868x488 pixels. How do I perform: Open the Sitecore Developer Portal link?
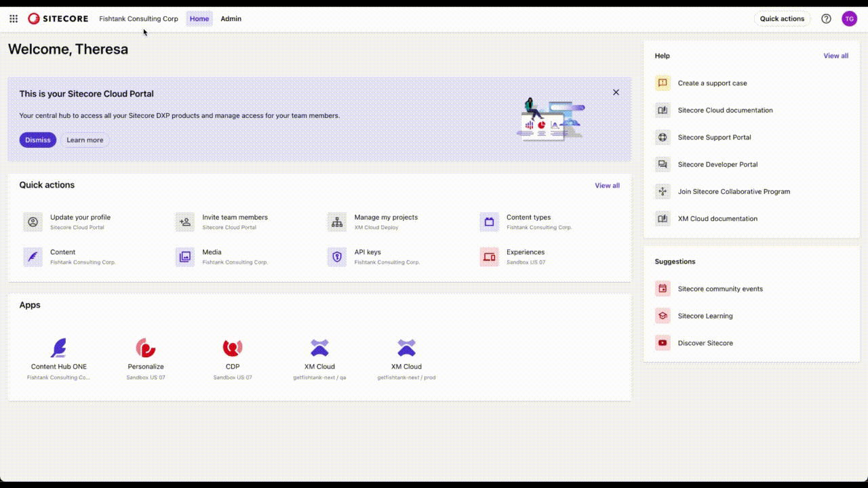(717, 164)
